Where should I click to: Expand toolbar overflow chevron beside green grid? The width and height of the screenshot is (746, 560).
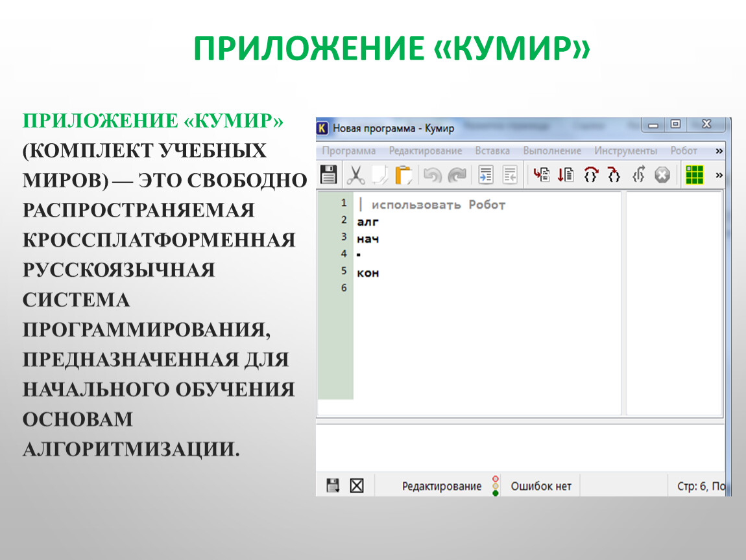pyautogui.click(x=719, y=175)
